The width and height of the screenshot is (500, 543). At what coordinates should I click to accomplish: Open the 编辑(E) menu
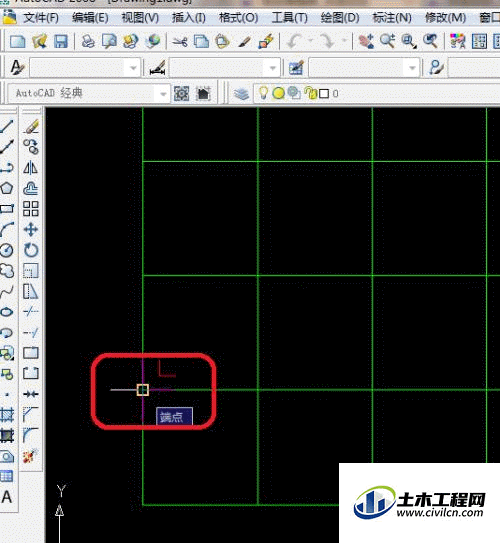click(x=90, y=18)
